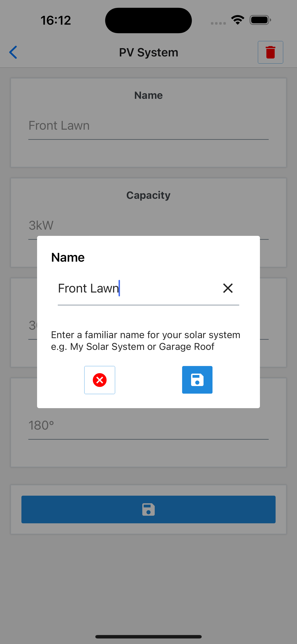Click the wide bottom save button
This screenshot has width=297, height=644.
pyautogui.click(x=148, y=509)
